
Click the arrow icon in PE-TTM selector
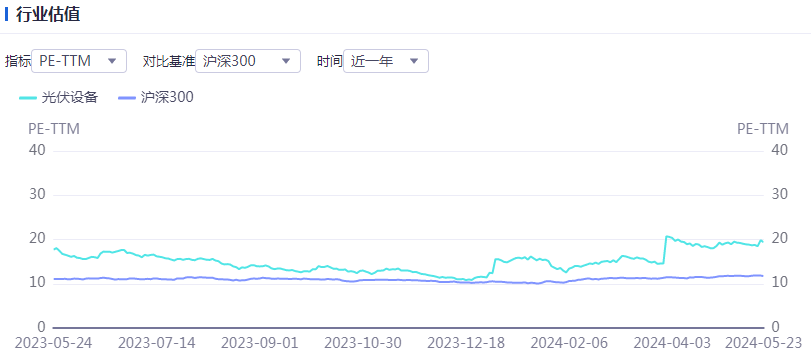click(x=112, y=61)
